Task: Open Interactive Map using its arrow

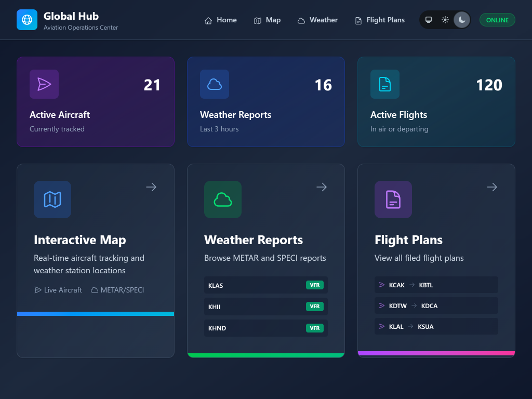Action: point(151,187)
